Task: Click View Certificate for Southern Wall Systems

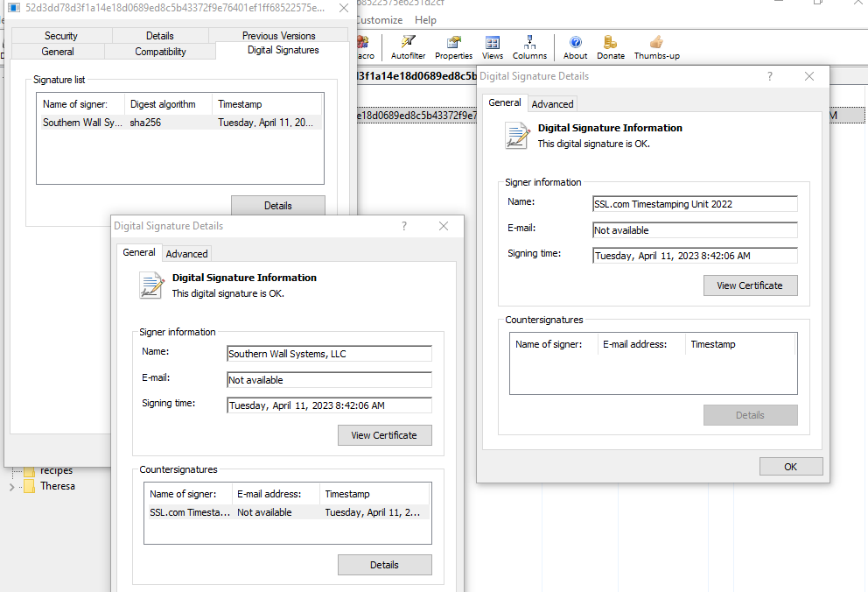Action: [384, 435]
